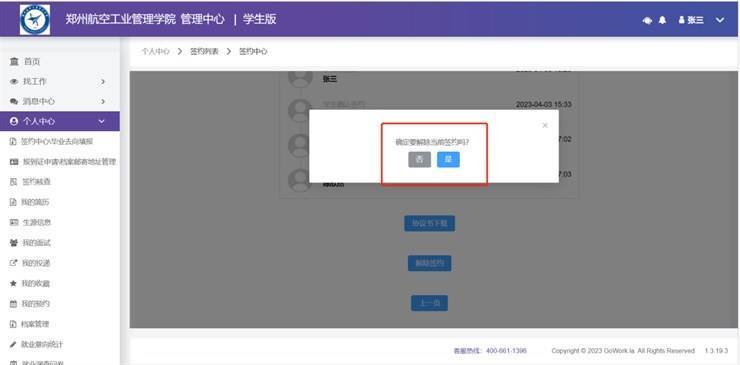Expand the 消息中心 chevron arrow
The height and width of the screenshot is (365, 740).
102,102
